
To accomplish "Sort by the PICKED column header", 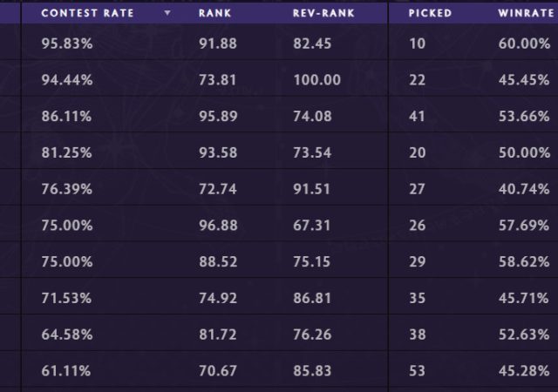I will (431, 14).
